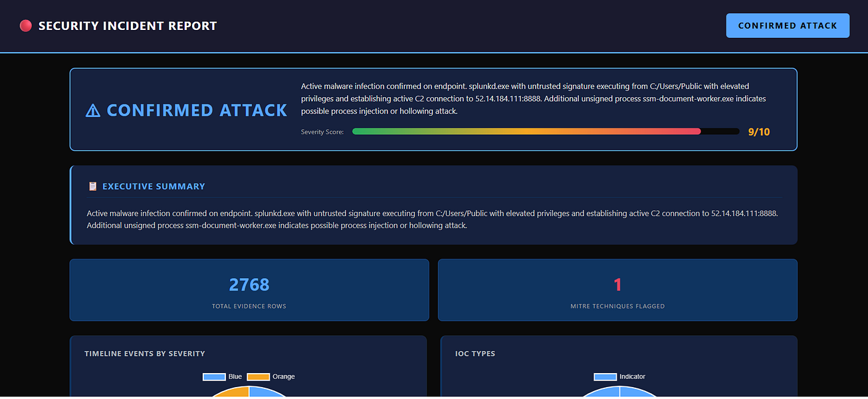Screen dimensions: 868x399
Task: Click the red status dot icon
Action: pos(26,26)
